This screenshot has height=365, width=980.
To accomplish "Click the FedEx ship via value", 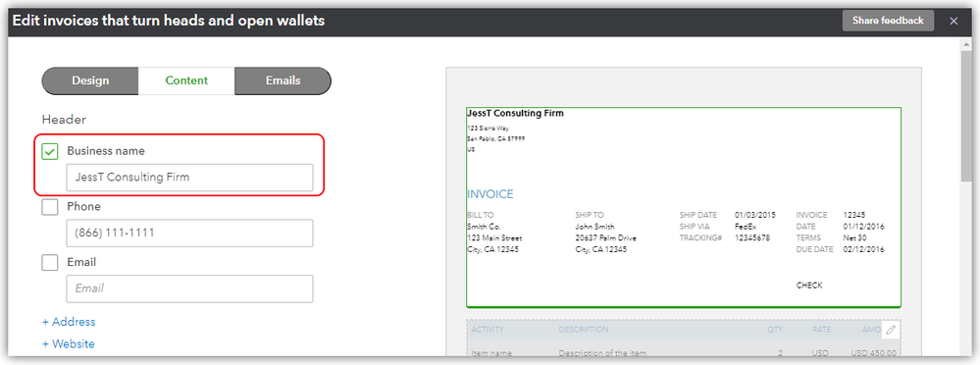I will tap(745, 227).
